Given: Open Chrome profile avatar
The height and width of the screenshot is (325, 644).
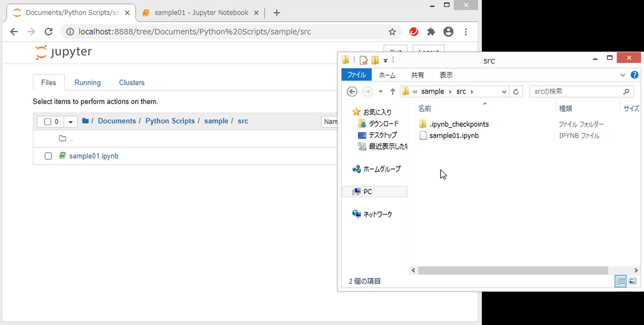Looking at the screenshot, I should tap(448, 32).
